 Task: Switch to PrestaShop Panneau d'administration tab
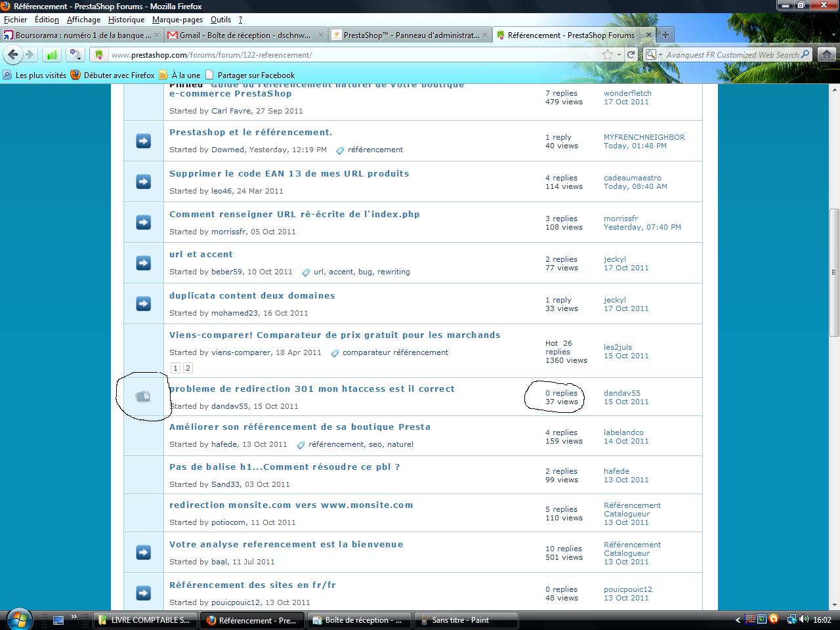[x=410, y=35]
